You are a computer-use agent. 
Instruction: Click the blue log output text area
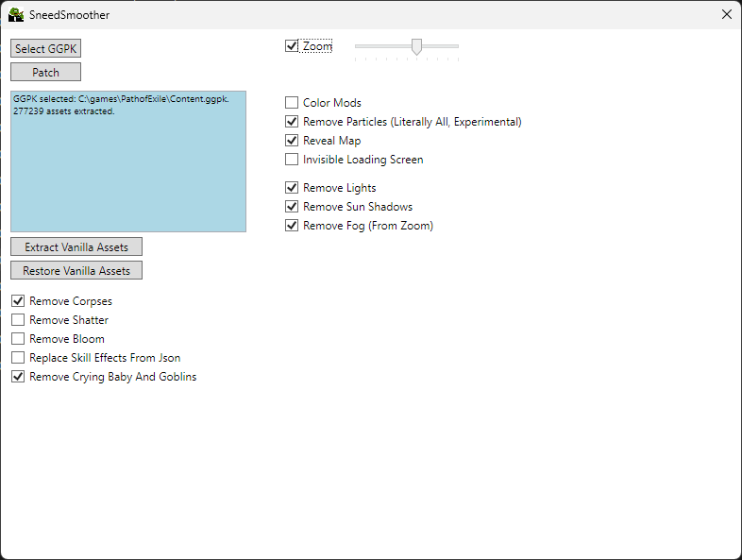128,161
